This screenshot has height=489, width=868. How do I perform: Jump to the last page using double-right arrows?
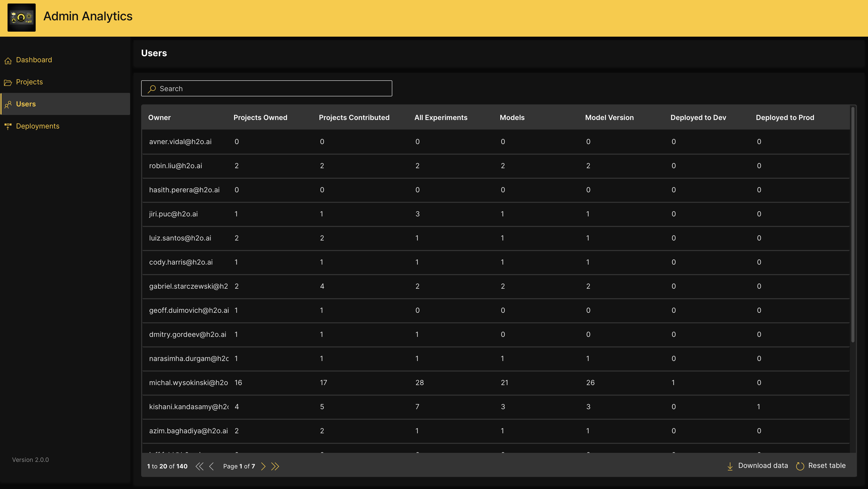[275, 466]
